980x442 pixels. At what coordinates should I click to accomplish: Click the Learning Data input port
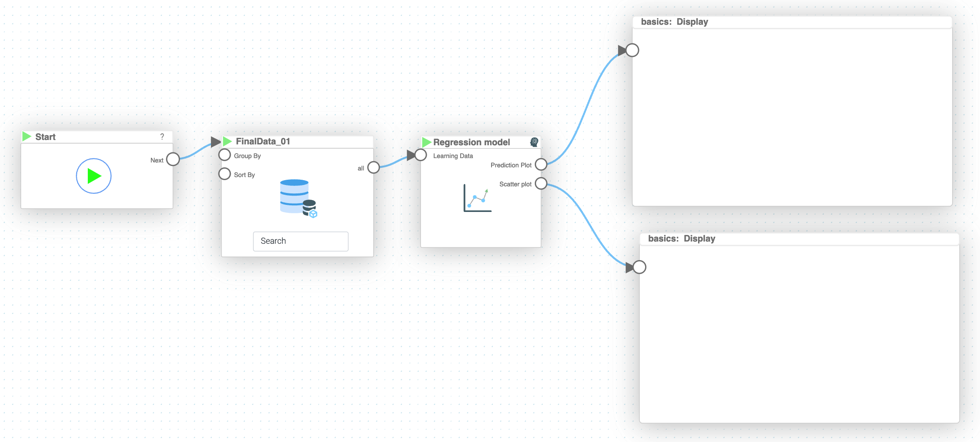point(421,155)
